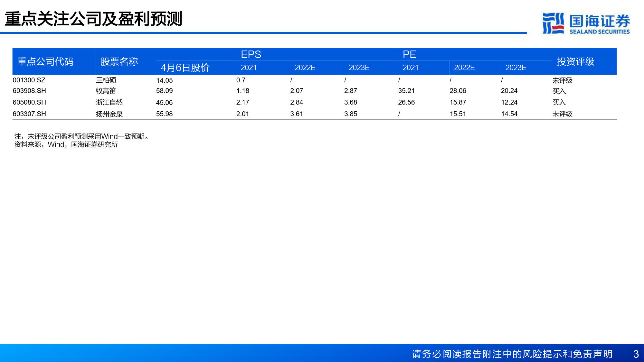Click the page number 3
Viewport: 644px width, 362px height.
[x=636, y=354]
